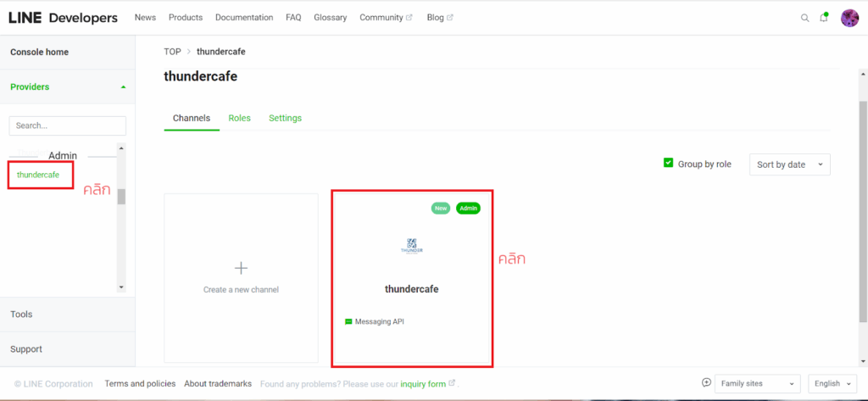Toggle the Group by role checkbox
Viewport: 868px width, 401px height.
[668, 163]
